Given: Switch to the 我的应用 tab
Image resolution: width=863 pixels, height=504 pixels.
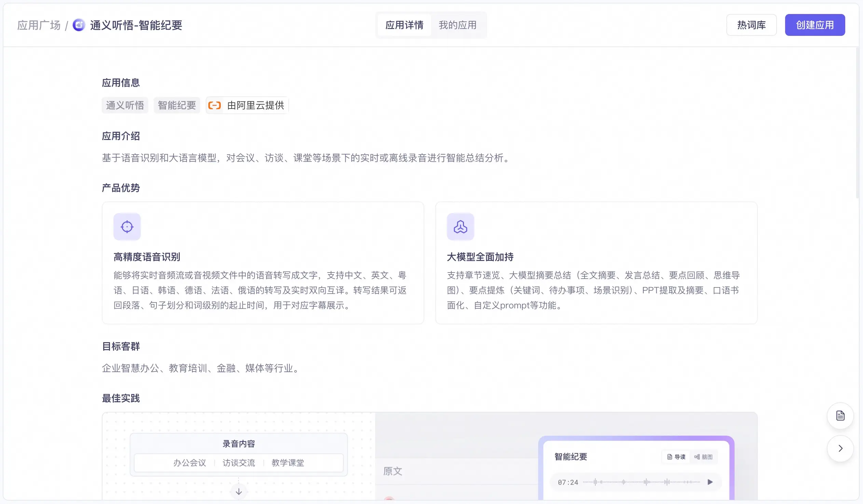Looking at the screenshot, I should [457, 25].
